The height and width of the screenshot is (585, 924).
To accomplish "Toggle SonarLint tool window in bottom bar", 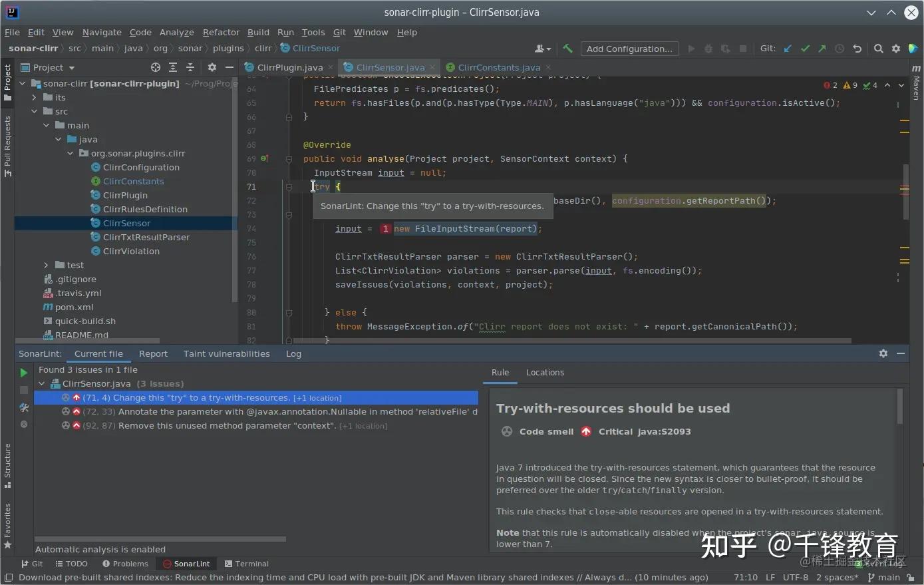I will [x=186, y=564].
